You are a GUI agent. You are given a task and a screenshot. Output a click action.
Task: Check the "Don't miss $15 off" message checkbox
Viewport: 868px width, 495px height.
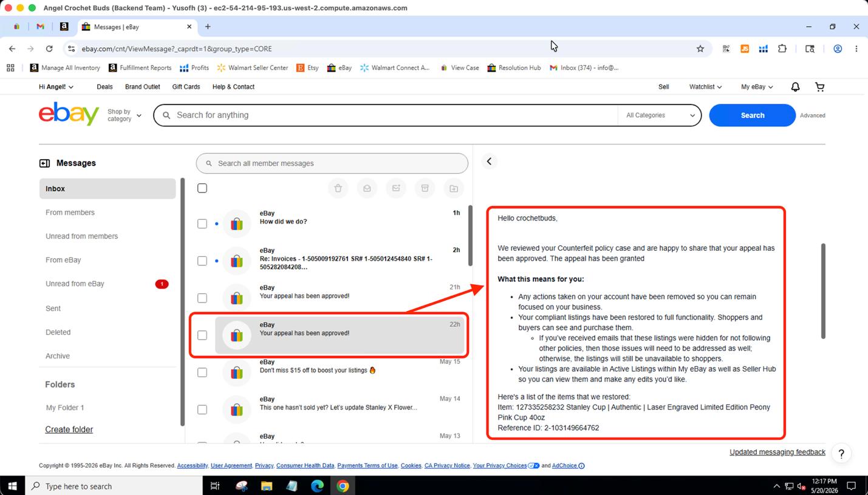pos(202,372)
